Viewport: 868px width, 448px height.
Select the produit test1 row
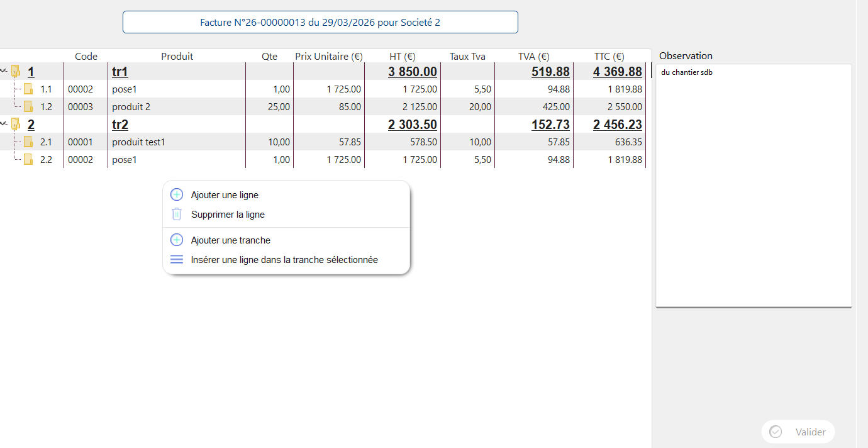pos(323,142)
